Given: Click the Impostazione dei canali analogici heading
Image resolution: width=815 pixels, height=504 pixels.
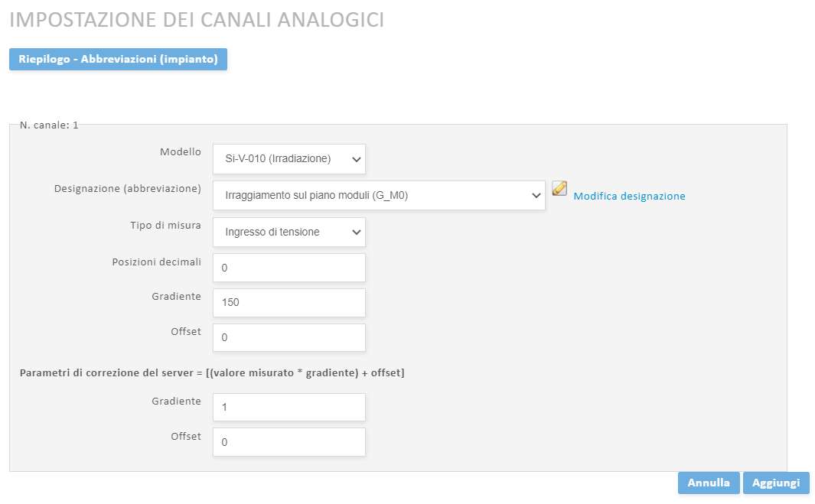Looking at the screenshot, I should point(197,20).
